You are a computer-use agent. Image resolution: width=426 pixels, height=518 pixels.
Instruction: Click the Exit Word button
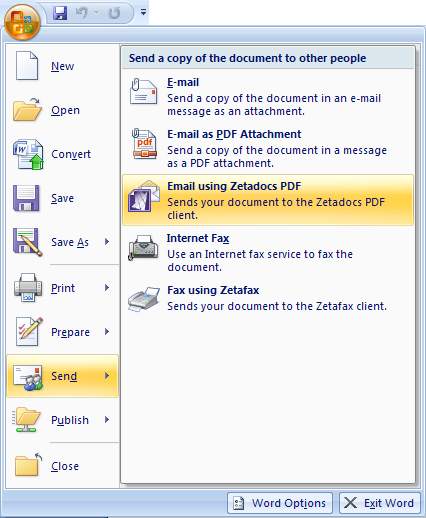(x=380, y=503)
